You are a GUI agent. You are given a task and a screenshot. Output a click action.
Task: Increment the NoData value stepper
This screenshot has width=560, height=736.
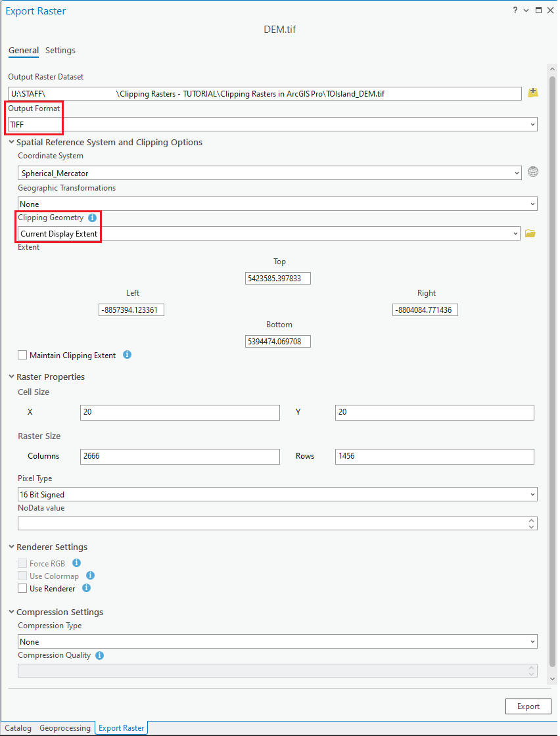532,520
